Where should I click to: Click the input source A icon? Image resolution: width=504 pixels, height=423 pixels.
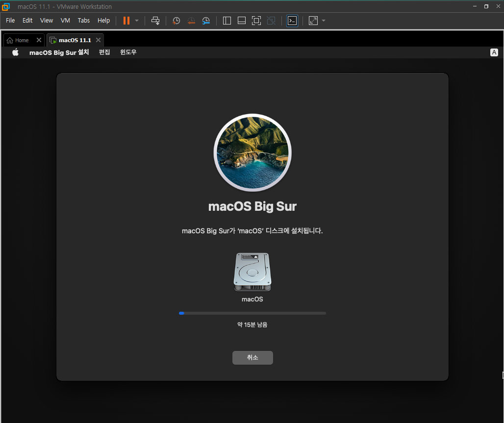pos(494,52)
